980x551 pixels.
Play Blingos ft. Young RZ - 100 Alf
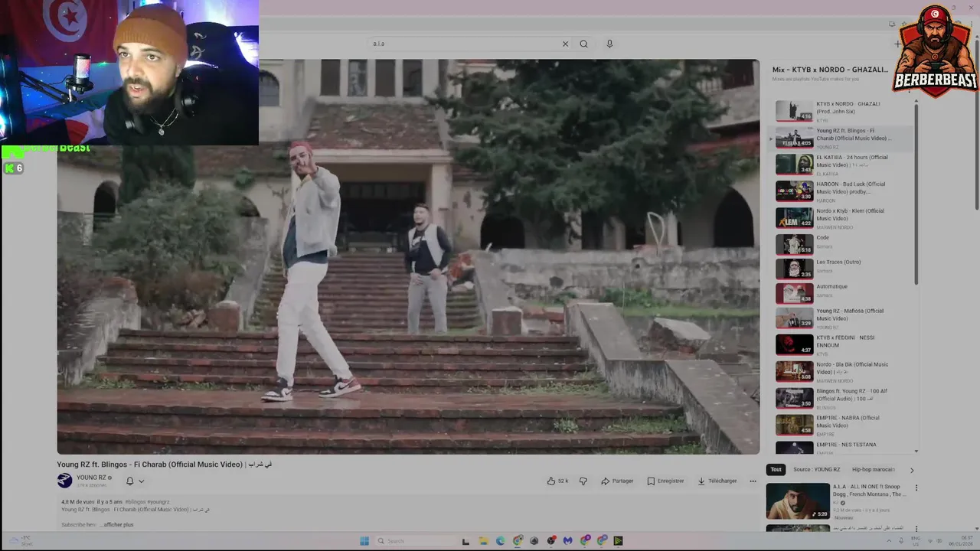coord(842,398)
